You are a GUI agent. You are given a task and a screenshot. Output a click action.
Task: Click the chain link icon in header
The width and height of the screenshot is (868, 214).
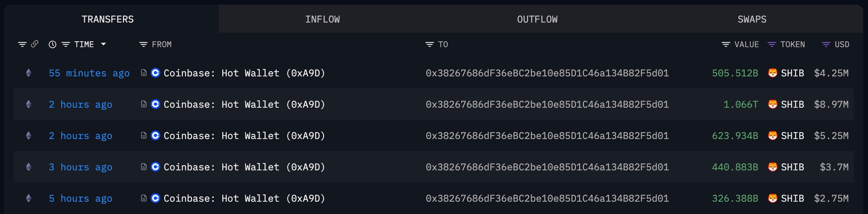35,44
